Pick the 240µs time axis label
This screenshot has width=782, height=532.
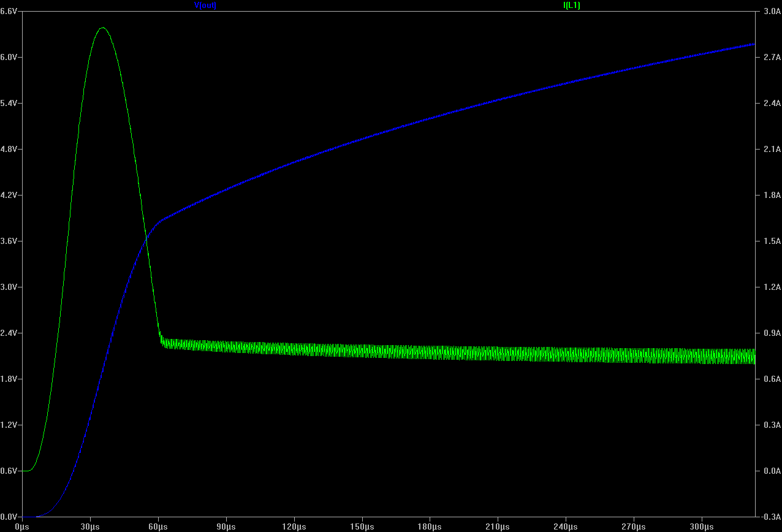tap(566, 527)
